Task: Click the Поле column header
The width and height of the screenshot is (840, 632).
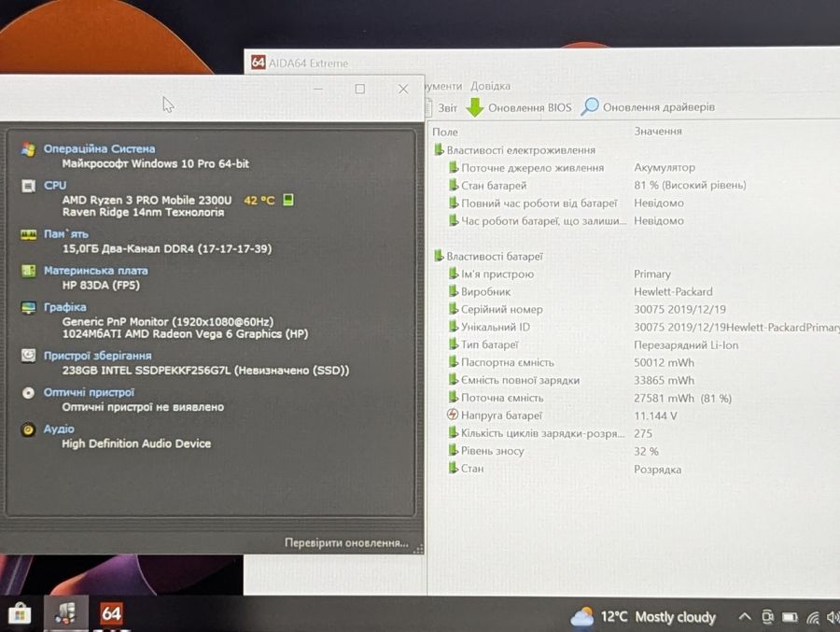Action: [445, 132]
